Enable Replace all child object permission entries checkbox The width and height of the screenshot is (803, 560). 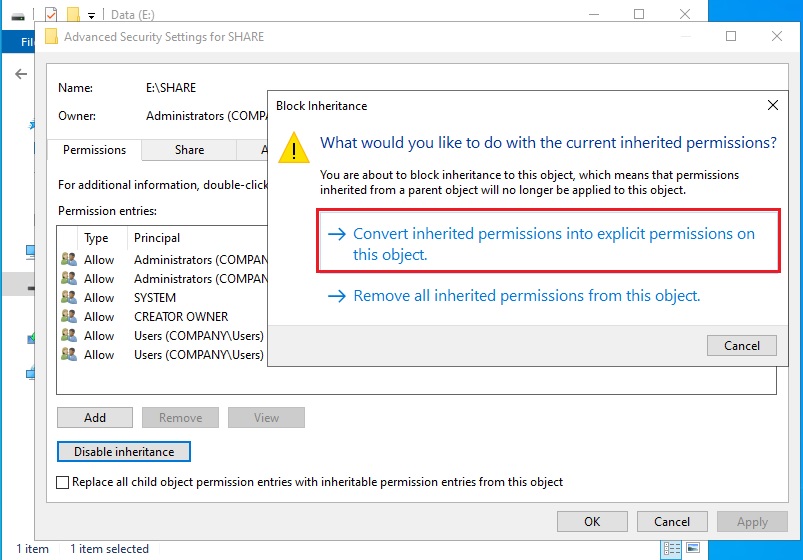coord(64,482)
